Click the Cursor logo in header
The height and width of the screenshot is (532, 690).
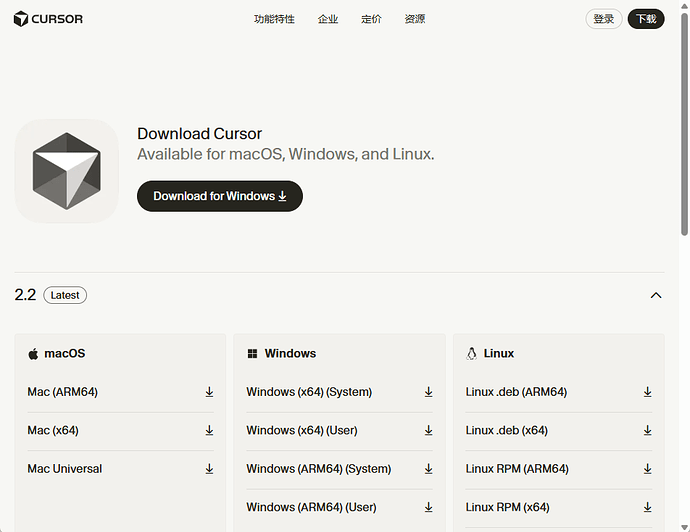point(48,19)
